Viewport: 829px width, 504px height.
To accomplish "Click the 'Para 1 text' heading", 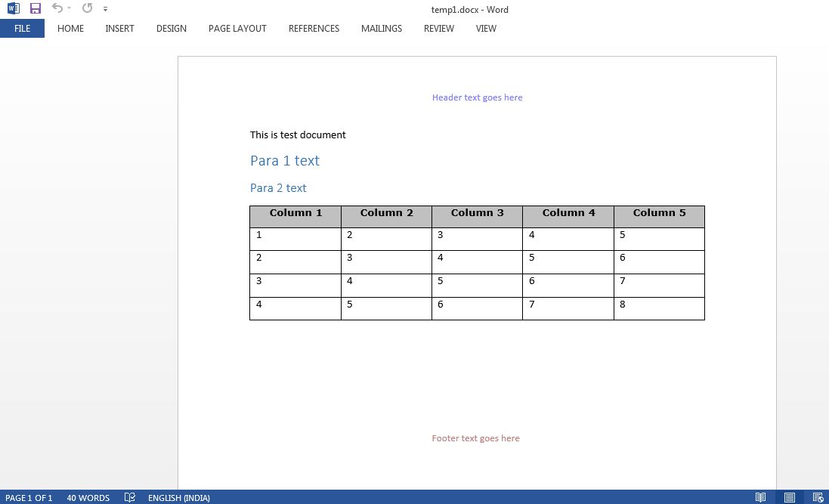I will pos(284,161).
